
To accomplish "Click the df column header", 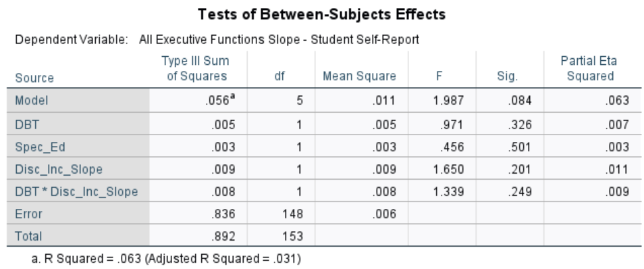I will (279, 76).
